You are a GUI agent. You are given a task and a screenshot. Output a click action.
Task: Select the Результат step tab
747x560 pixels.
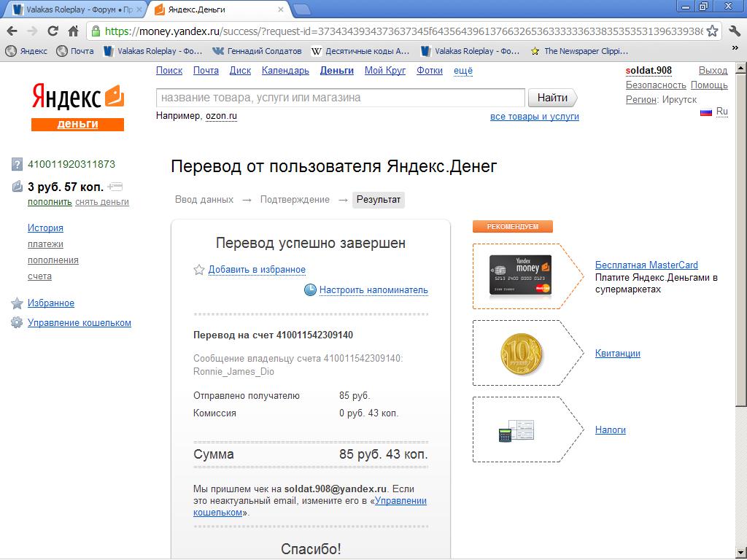[x=379, y=200]
